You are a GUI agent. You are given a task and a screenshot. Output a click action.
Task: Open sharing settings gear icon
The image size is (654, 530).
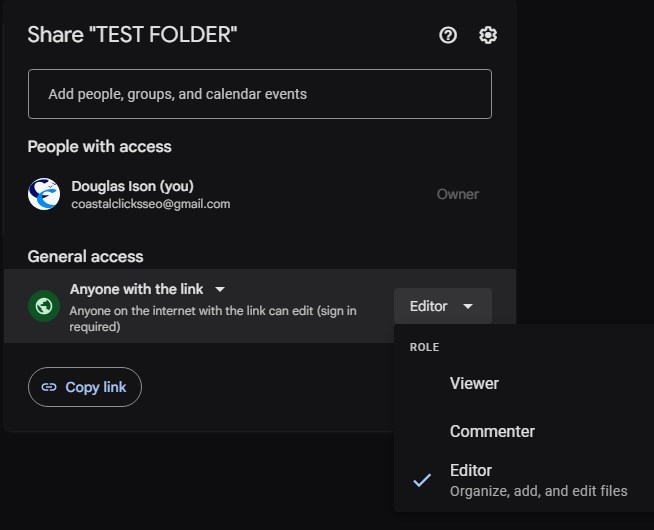pos(488,35)
